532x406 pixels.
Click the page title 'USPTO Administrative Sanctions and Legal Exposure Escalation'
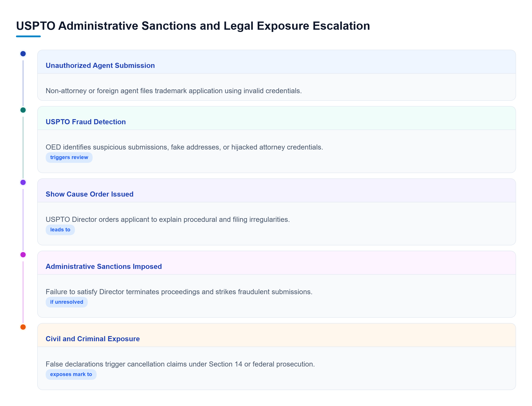[x=193, y=26]
